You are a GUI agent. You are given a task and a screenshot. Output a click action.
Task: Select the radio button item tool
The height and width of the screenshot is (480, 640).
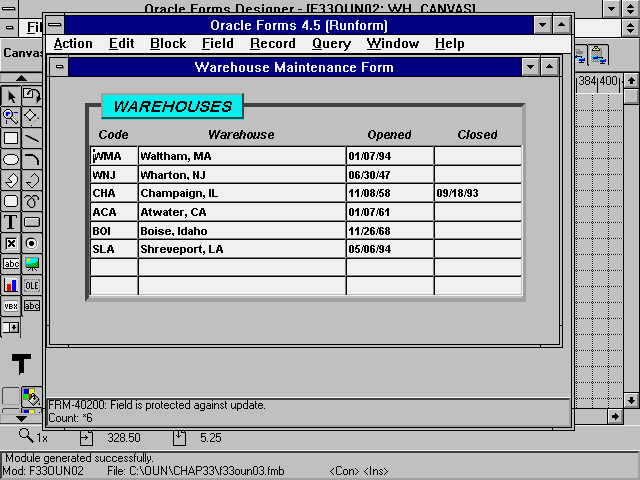pyautogui.click(x=32, y=243)
